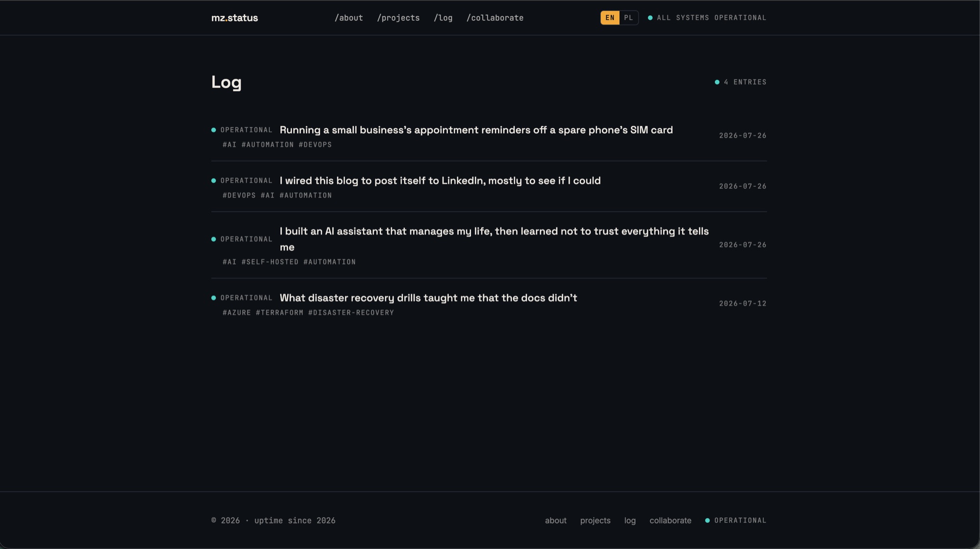Click the mz.status site logo
Image resolution: width=980 pixels, height=549 pixels.
click(x=234, y=18)
